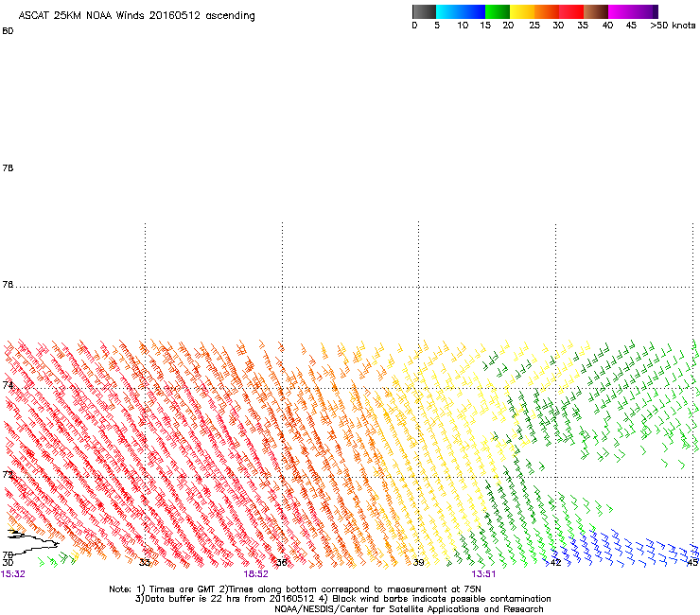Click the purple timestamp '13:51'
The width and height of the screenshot is (700, 615).
(483, 574)
